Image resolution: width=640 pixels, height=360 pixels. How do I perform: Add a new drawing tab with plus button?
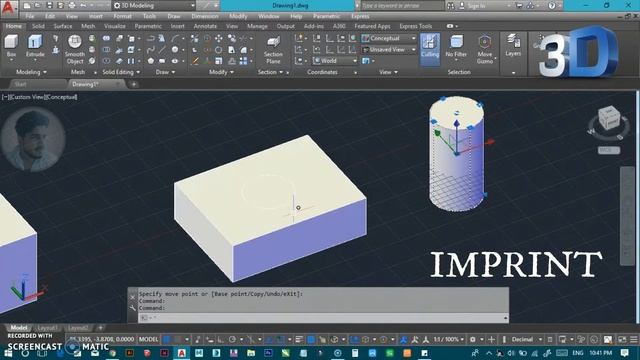click(133, 84)
